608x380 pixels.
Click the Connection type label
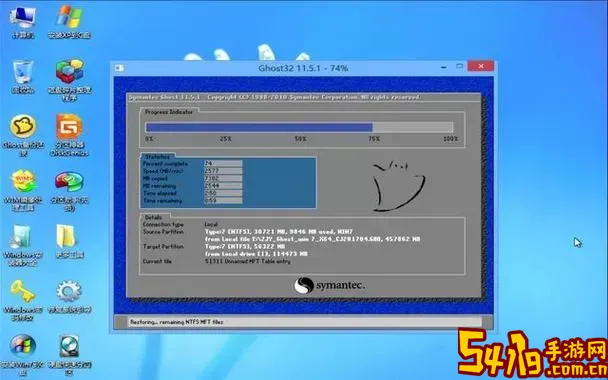point(163,225)
